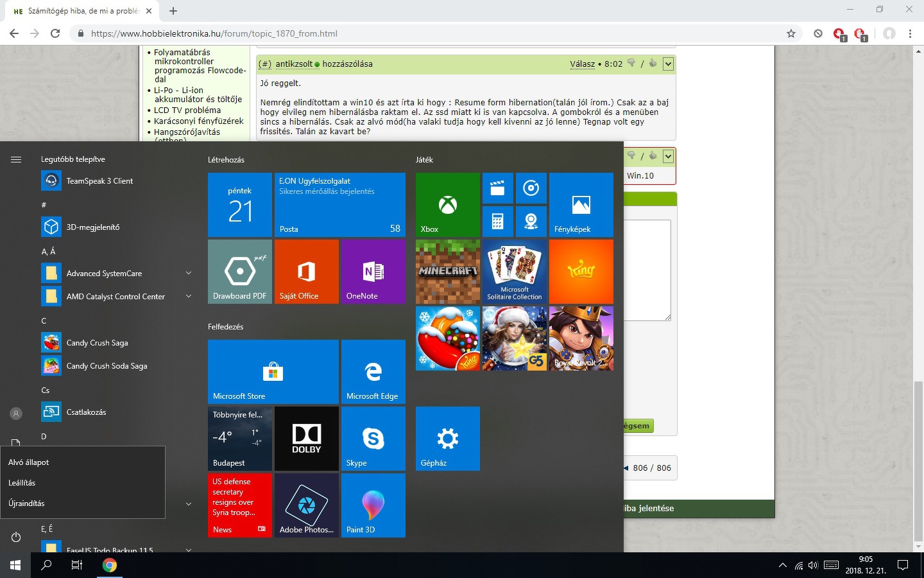This screenshot has height=578, width=924.
Task: Go back in Chrome
Action: coord(14,33)
